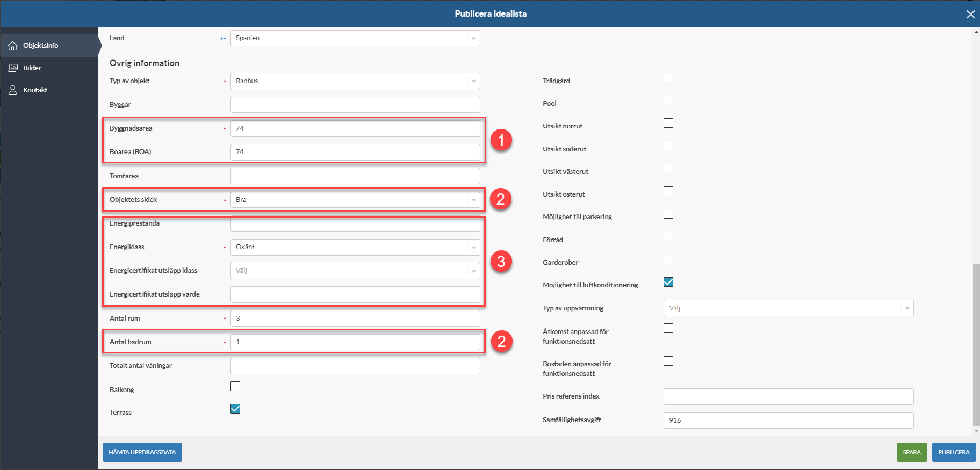This screenshot has height=470, width=980.
Task: Open the Objektsinfo section
Action: click(49, 46)
